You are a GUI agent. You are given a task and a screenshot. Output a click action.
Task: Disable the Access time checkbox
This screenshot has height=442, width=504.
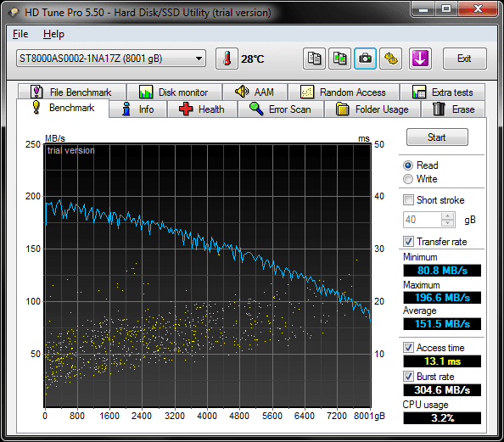(x=408, y=348)
